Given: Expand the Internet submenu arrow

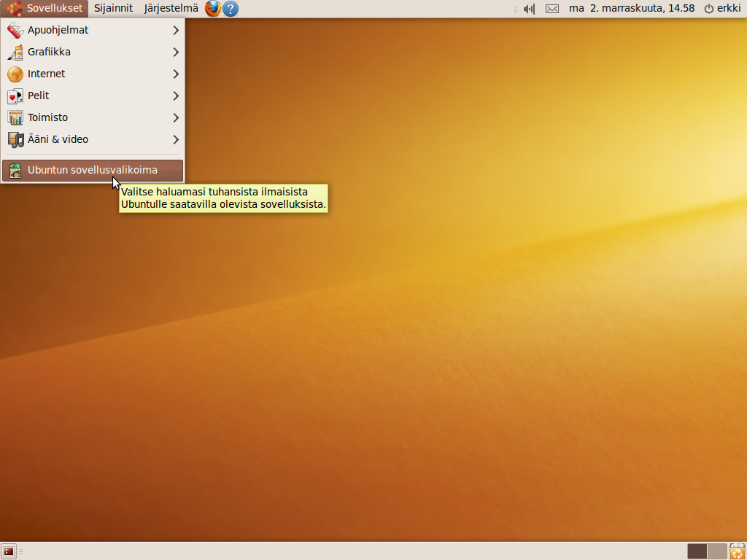Looking at the screenshot, I should click(x=176, y=74).
